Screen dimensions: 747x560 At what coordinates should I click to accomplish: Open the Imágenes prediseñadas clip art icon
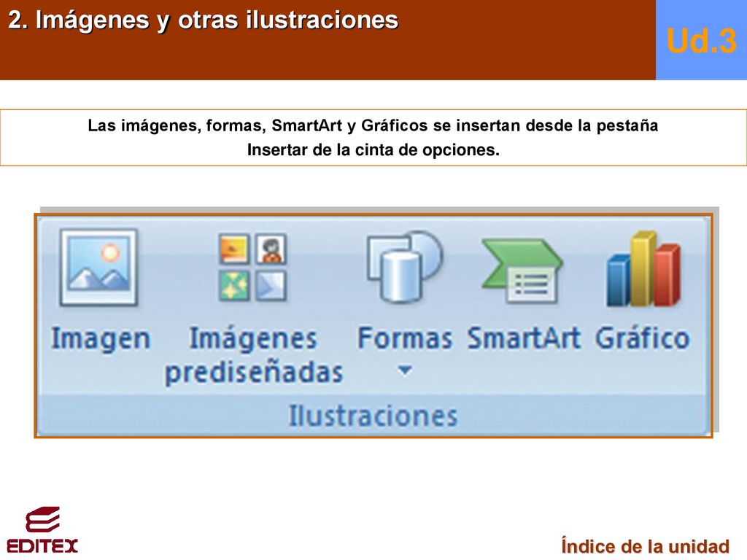(253, 267)
